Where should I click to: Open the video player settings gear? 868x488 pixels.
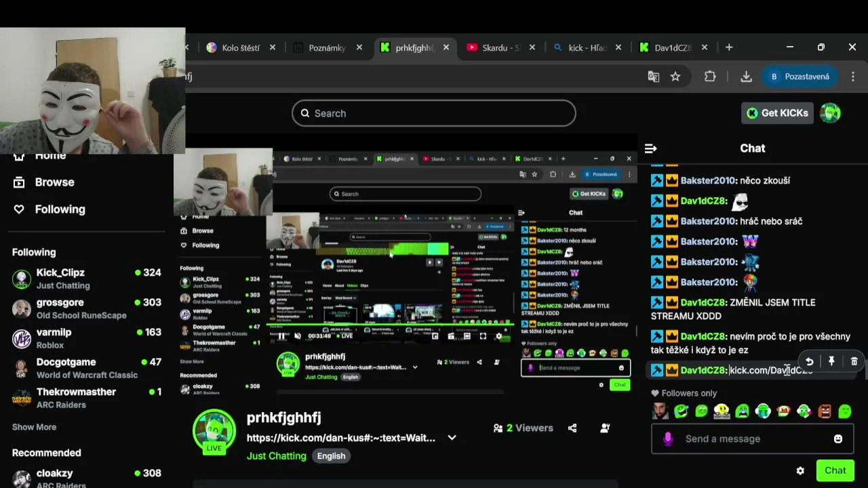click(499, 335)
